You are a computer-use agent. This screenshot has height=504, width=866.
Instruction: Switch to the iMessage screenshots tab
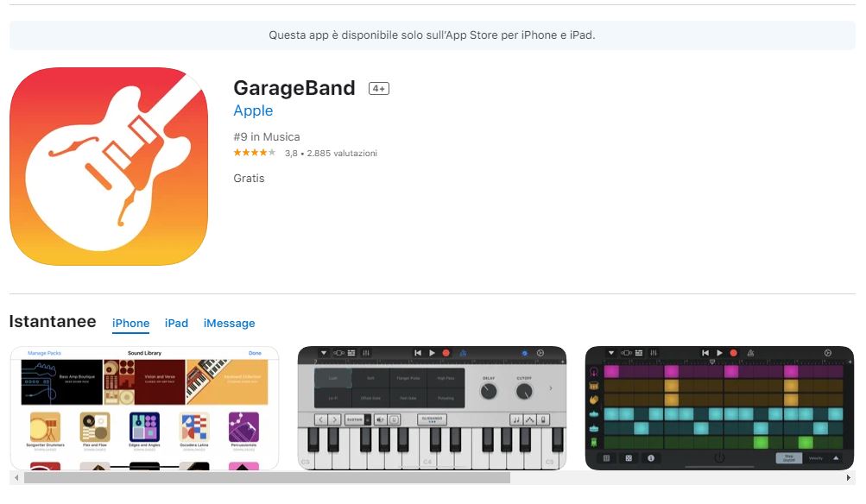[229, 323]
